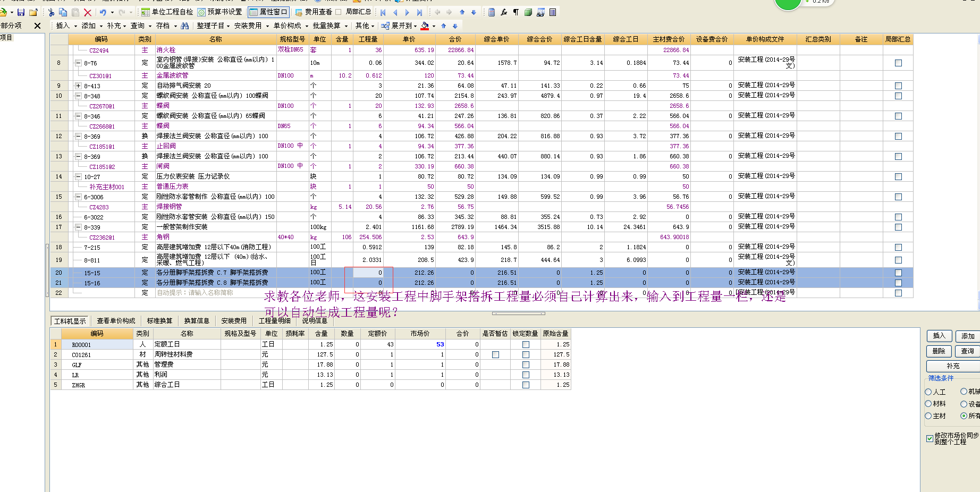Click the undo arrow icon

coord(103,12)
